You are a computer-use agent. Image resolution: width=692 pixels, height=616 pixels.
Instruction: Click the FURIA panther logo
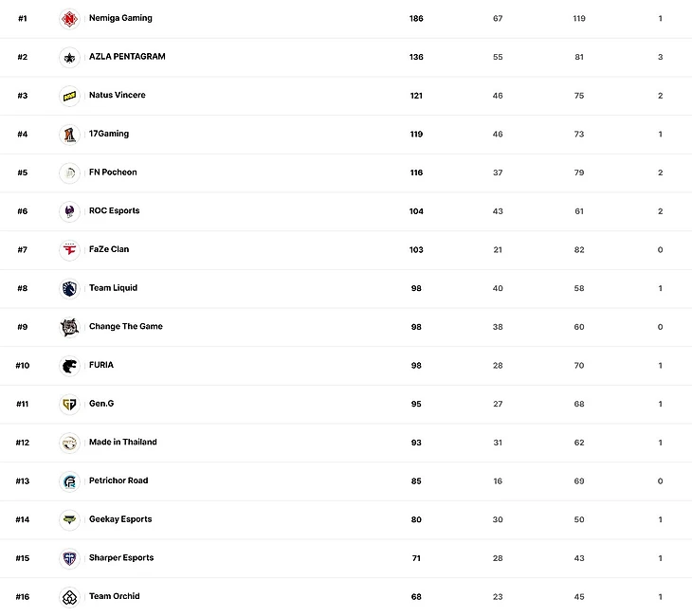tap(69, 366)
